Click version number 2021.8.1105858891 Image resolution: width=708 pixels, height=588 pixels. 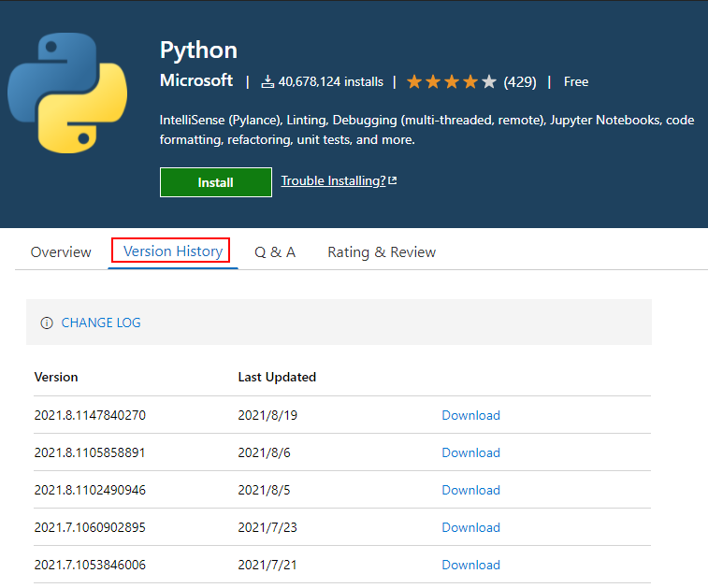coord(90,452)
